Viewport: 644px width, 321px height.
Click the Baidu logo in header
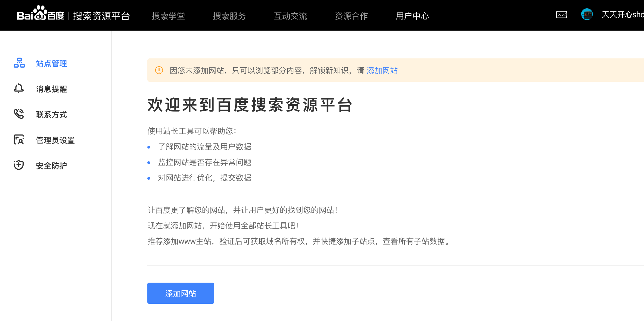(41, 13)
